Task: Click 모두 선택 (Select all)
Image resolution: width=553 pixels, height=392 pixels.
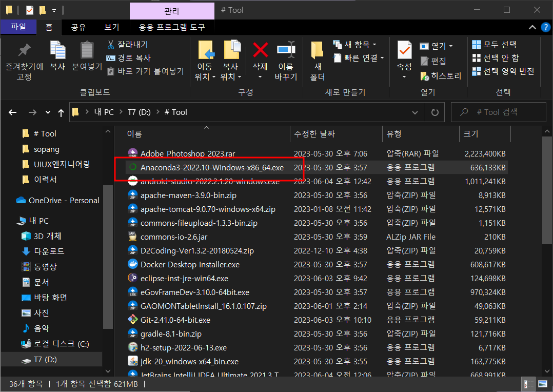Action: click(x=495, y=45)
